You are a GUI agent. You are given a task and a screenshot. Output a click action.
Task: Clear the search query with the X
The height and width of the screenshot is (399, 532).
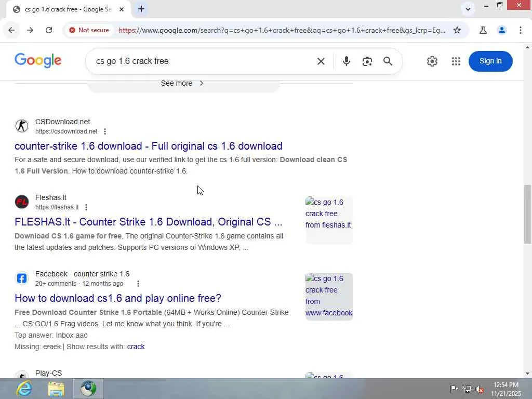[321, 61]
